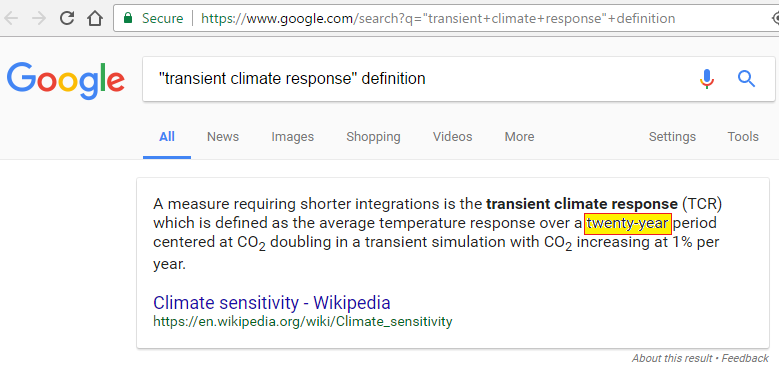The image size is (779, 371).
Task: Click the Google logo
Action: tap(66, 80)
